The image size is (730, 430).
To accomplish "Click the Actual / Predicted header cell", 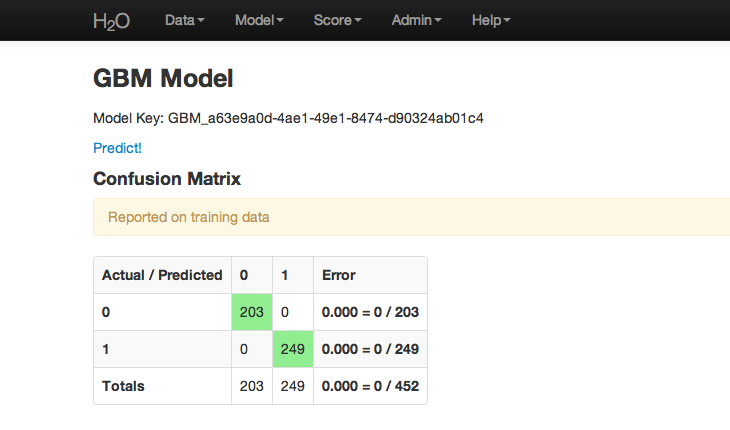I will [162, 275].
